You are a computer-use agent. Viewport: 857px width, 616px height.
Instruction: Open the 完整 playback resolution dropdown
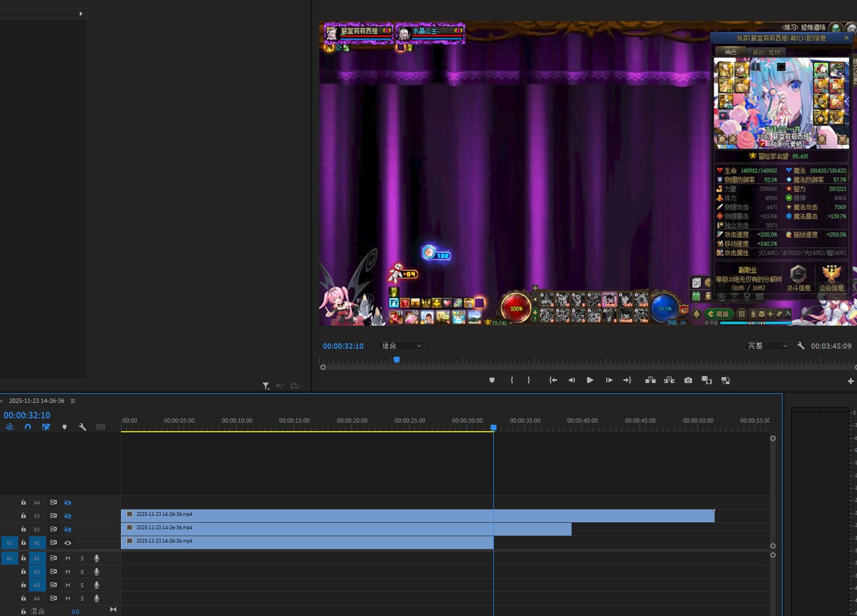[x=767, y=346]
